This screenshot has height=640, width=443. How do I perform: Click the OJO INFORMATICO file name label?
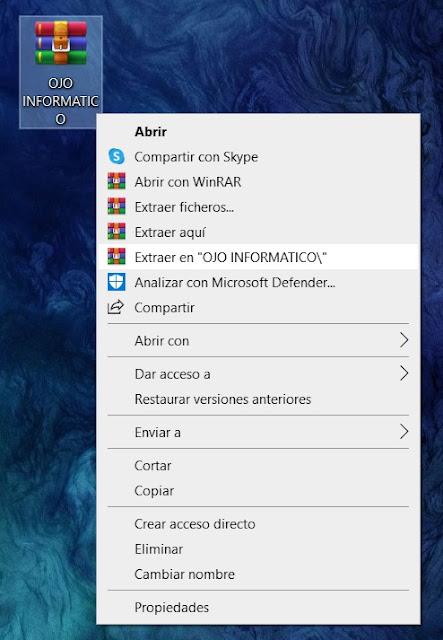60,101
